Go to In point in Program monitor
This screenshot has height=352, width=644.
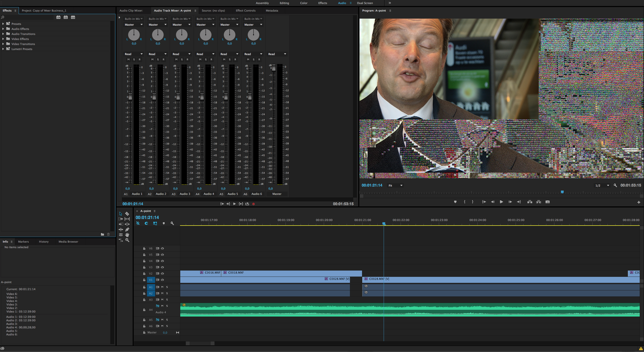(484, 202)
